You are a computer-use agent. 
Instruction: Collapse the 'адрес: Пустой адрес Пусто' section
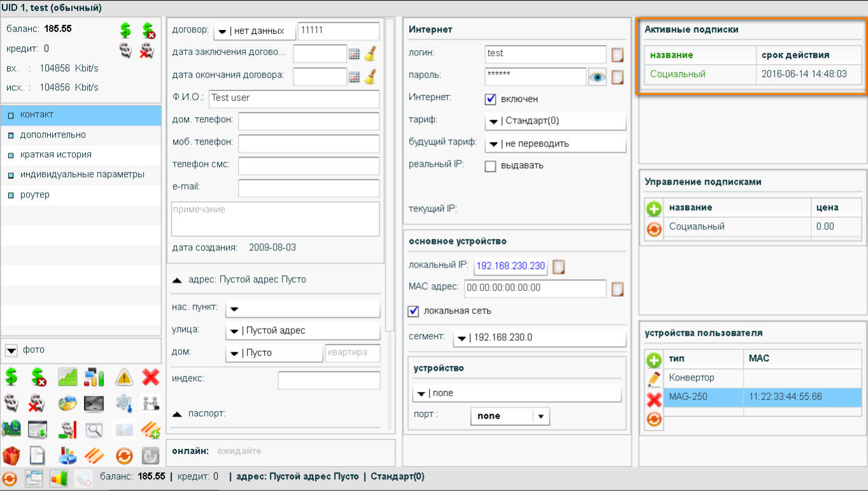178,280
